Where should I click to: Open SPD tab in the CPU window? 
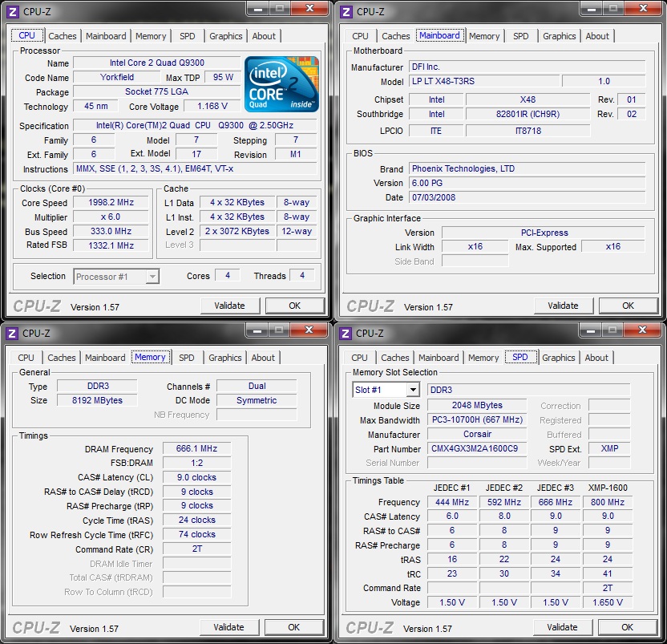187,36
